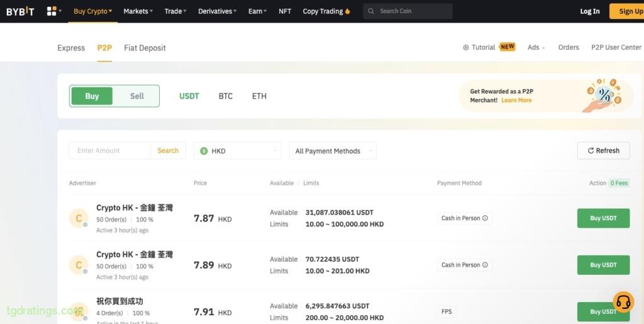
Task: Click the advertiser avatar in 7.87 row
Action: tap(79, 218)
